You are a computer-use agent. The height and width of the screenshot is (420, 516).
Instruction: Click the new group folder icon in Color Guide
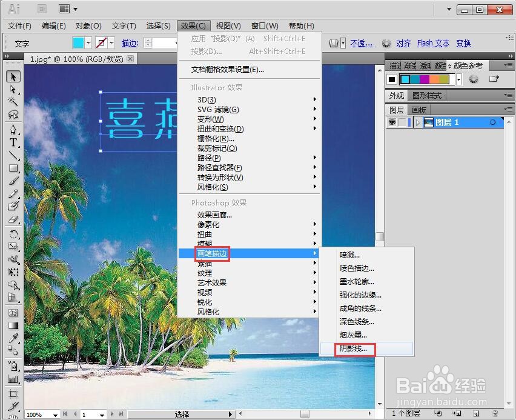494,79
